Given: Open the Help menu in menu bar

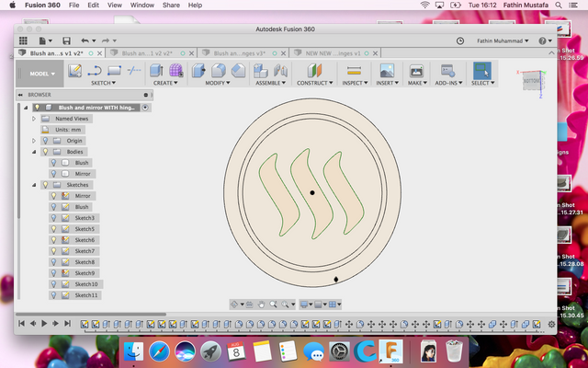Looking at the screenshot, I should pos(195,5).
